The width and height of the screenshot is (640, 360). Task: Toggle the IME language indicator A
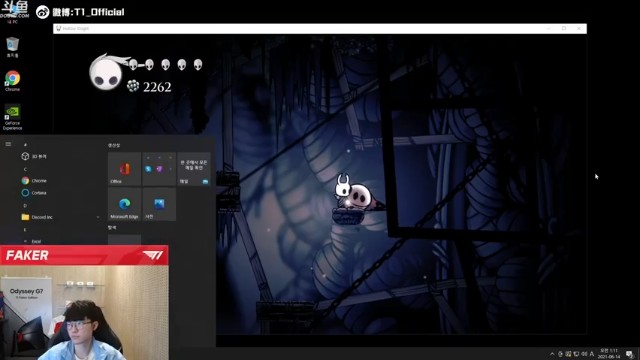(591, 354)
